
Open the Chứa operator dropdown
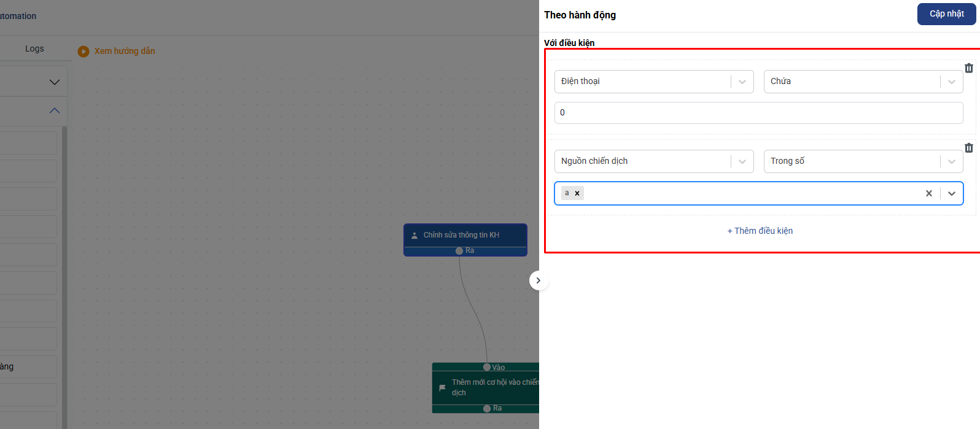pyautogui.click(x=951, y=82)
